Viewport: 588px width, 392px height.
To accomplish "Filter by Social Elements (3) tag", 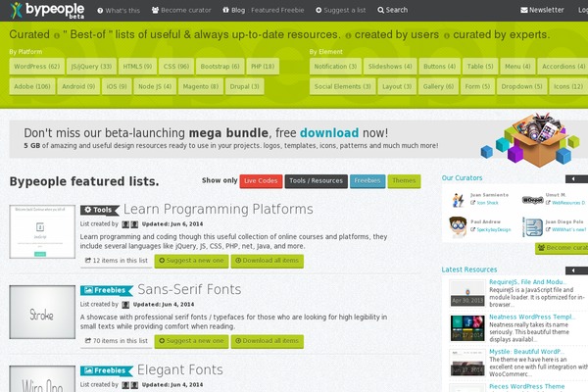I will tap(343, 86).
